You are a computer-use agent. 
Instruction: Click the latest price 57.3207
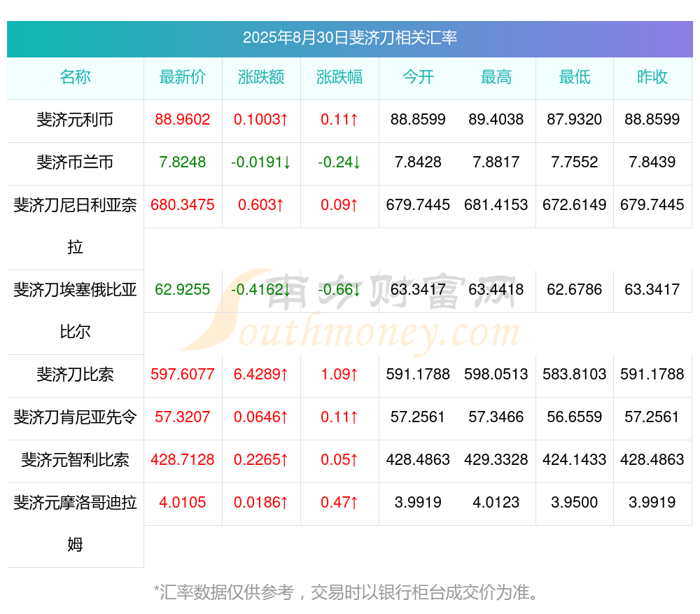[183, 417]
